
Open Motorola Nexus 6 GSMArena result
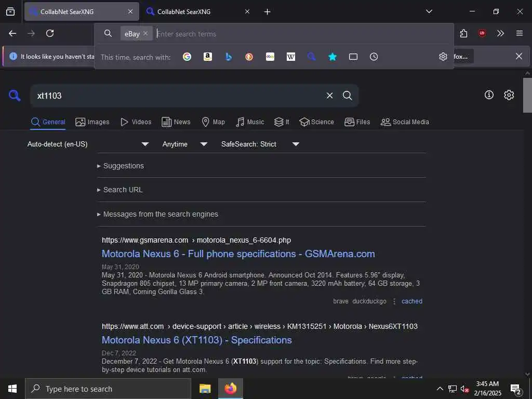coord(238,254)
